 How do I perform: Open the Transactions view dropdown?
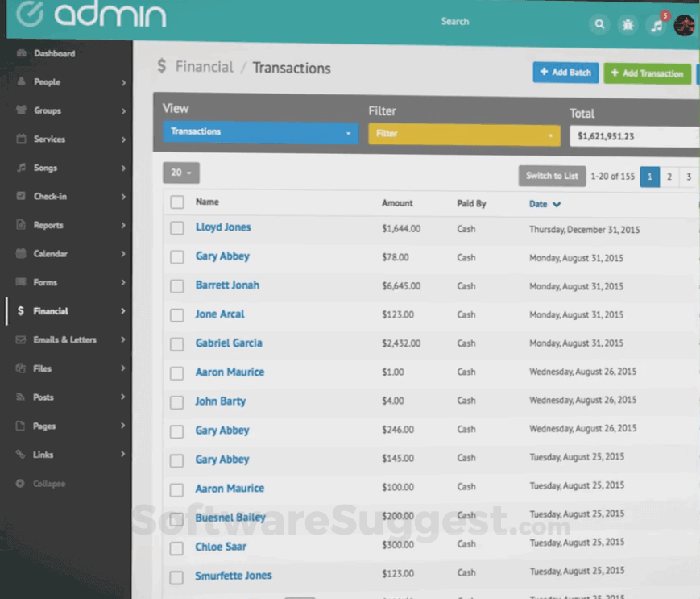pos(259,133)
